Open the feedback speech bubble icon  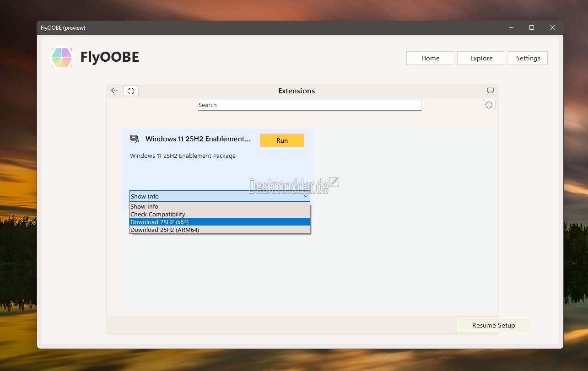490,91
